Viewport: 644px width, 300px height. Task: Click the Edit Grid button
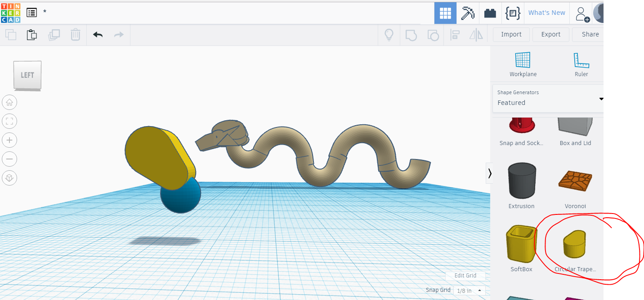(465, 276)
